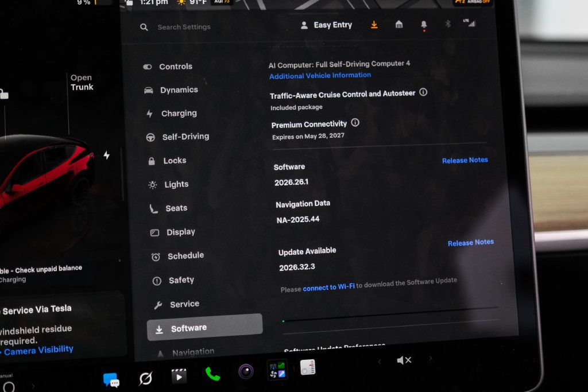
Task: Open the Self-Driving settings menu
Action: (x=178, y=137)
